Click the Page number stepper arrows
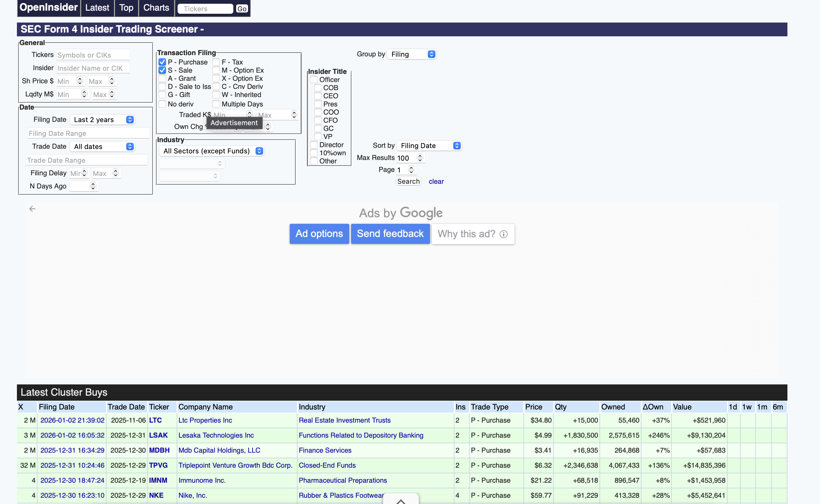820x504 pixels. (x=411, y=170)
